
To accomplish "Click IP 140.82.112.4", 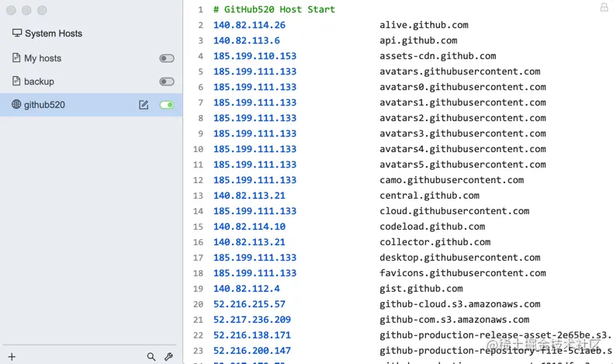I will click(246, 289).
